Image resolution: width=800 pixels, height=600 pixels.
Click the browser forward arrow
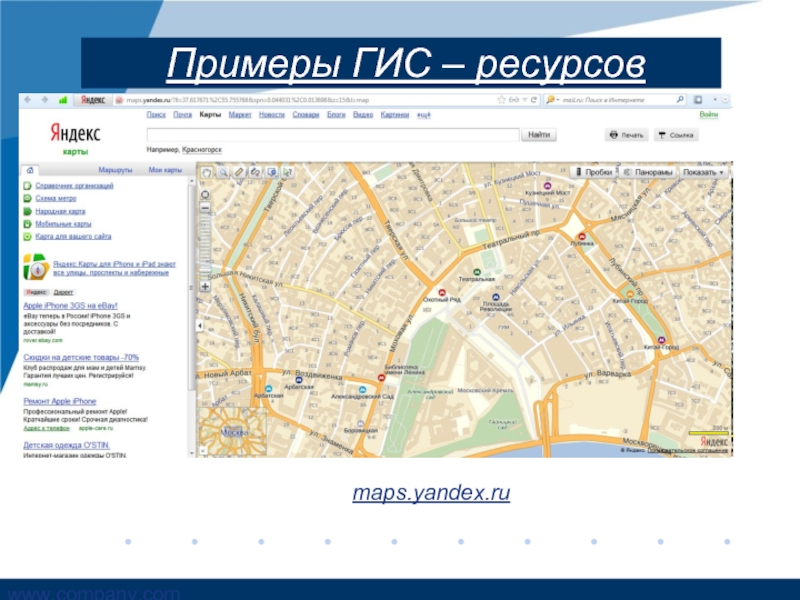click(45, 100)
